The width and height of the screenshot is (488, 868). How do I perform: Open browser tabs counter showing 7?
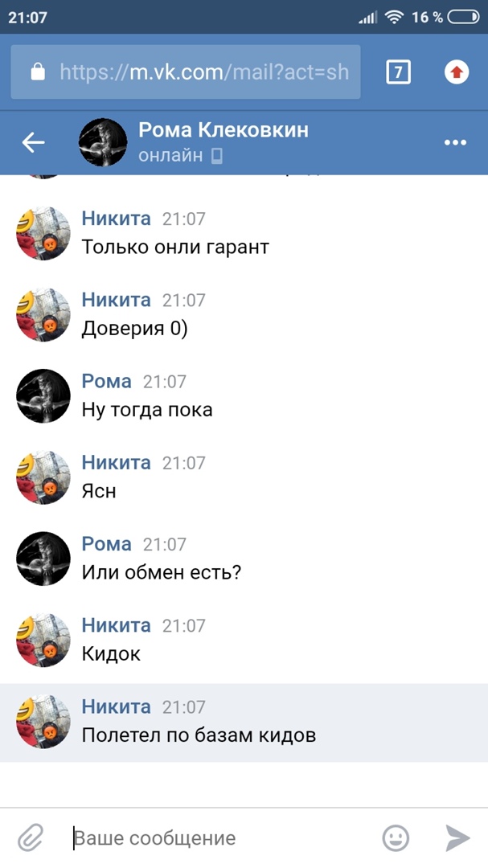pos(398,72)
